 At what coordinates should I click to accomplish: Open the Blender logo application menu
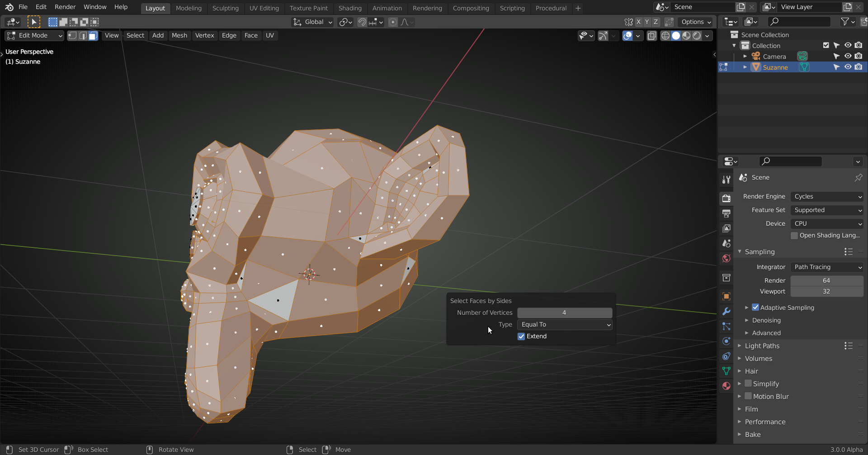tap(9, 7)
